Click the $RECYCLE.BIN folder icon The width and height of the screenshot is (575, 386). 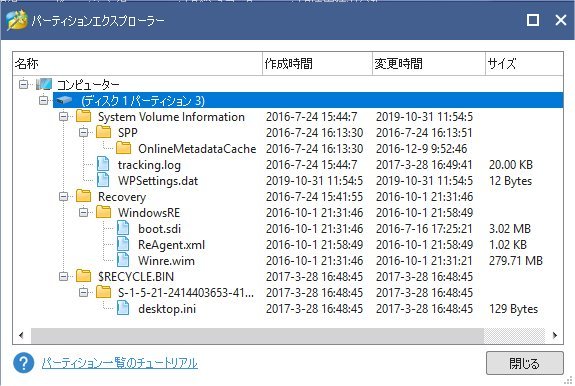(x=84, y=276)
